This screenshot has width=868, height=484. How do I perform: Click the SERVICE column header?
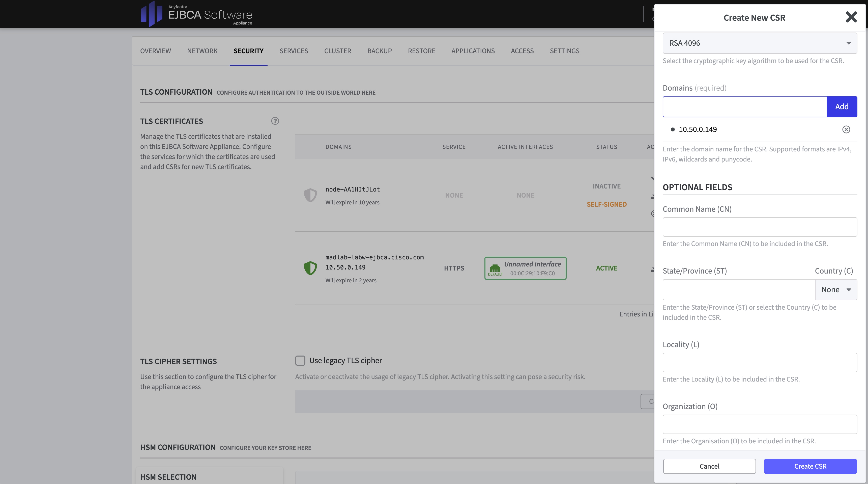tap(454, 147)
